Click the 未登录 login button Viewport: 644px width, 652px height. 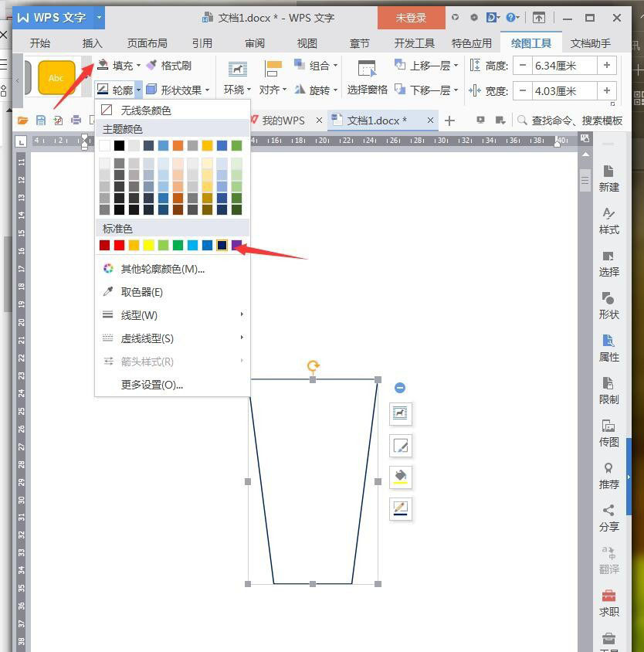411,17
